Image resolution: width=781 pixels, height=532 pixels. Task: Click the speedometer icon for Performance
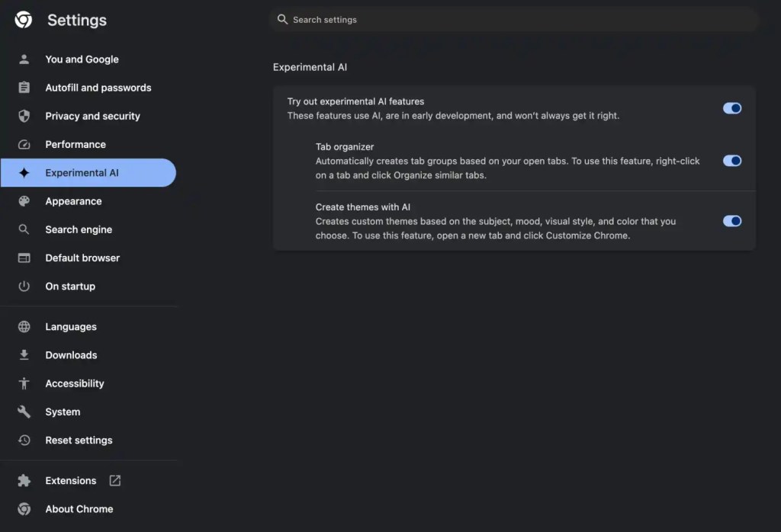pyautogui.click(x=24, y=144)
